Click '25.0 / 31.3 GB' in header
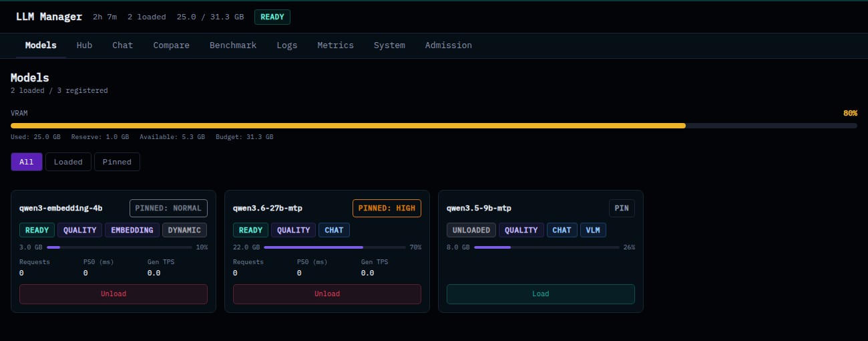This screenshot has height=341, width=868. 210,17
